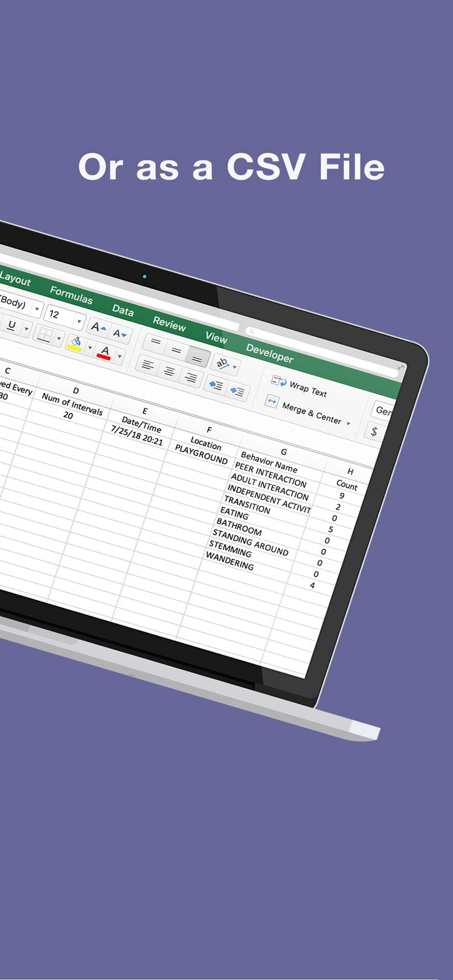Click the 'BATHROOM' cell
Image resolution: width=453 pixels, height=980 pixels.
[239, 527]
